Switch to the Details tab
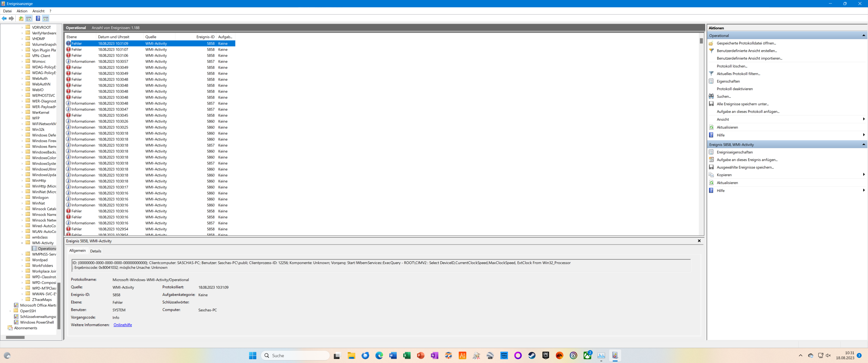The height and width of the screenshot is (363, 868). click(96, 251)
